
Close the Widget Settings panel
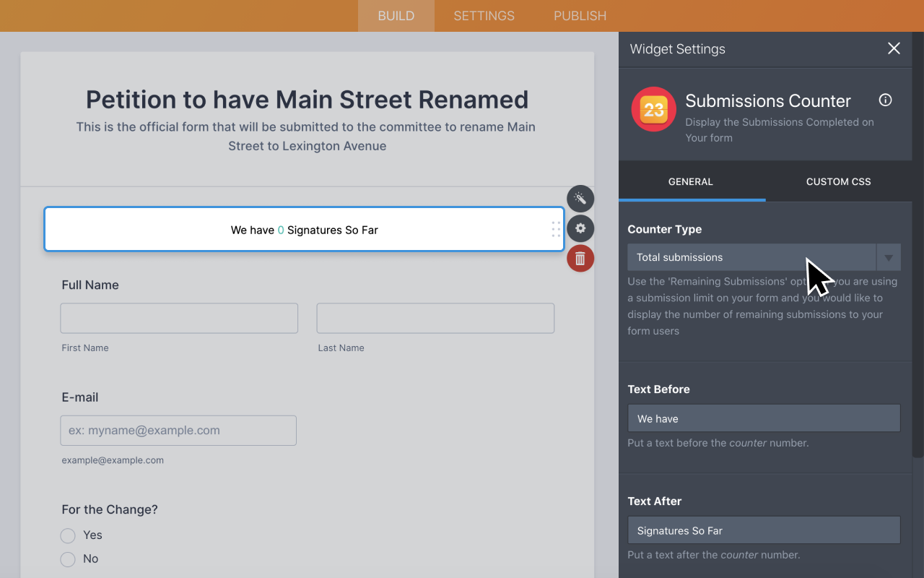[894, 48]
